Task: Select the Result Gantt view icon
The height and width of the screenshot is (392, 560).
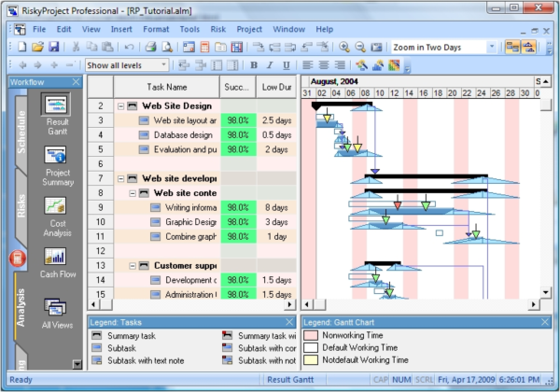Action: click(58, 116)
